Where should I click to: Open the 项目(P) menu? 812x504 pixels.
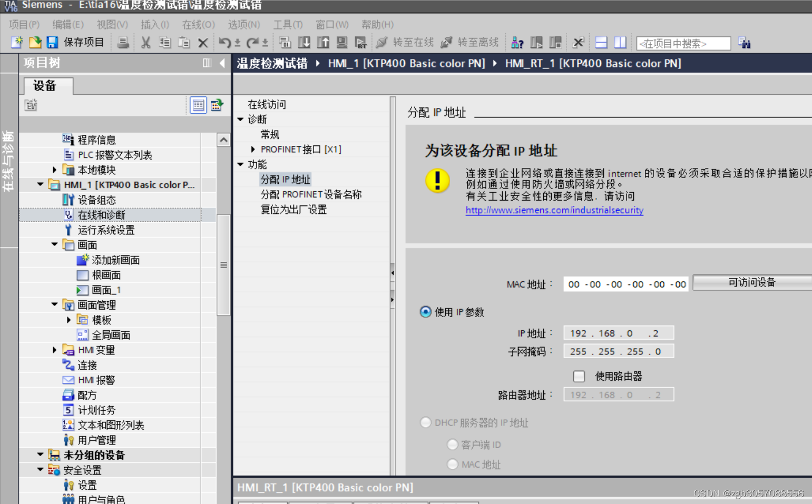(x=24, y=25)
